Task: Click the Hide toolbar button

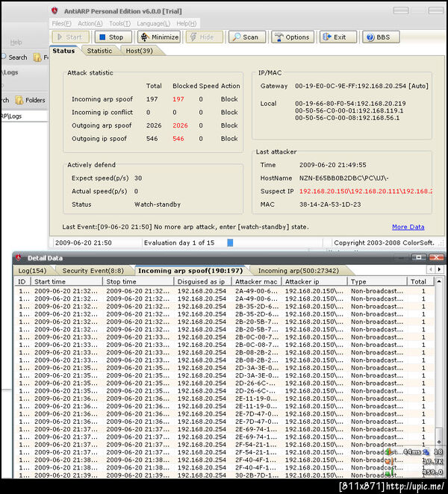Action: click(x=205, y=37)
